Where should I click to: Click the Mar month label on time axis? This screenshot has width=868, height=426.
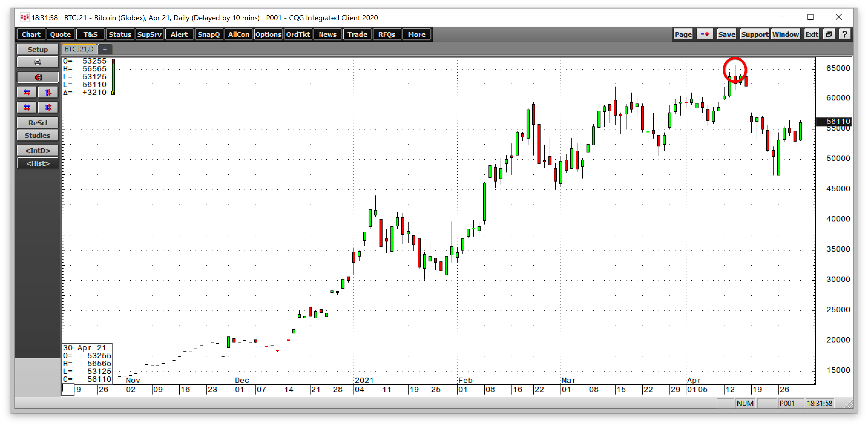click(568, 380)
